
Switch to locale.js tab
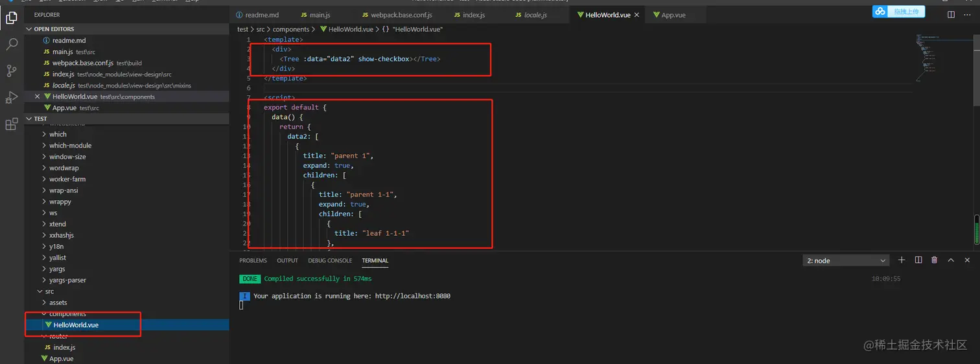[x=535, y=15]
